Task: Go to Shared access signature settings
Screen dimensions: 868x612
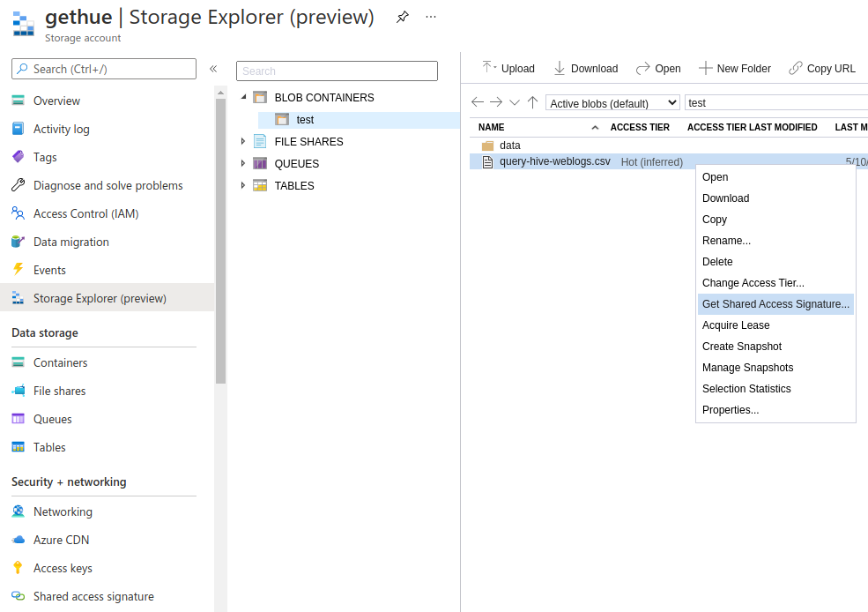Action: [92, 596]
